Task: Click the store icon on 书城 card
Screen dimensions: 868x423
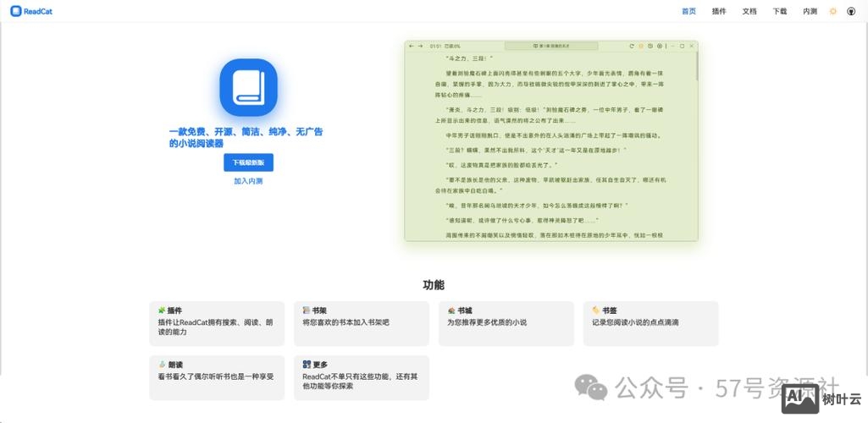Action: click(x=451, y=310)
